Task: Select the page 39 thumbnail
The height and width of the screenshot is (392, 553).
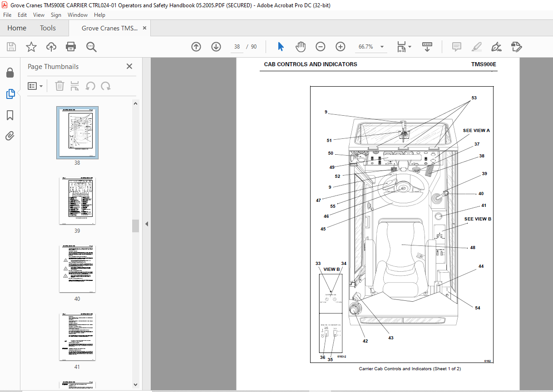Action: pos(77,201)
